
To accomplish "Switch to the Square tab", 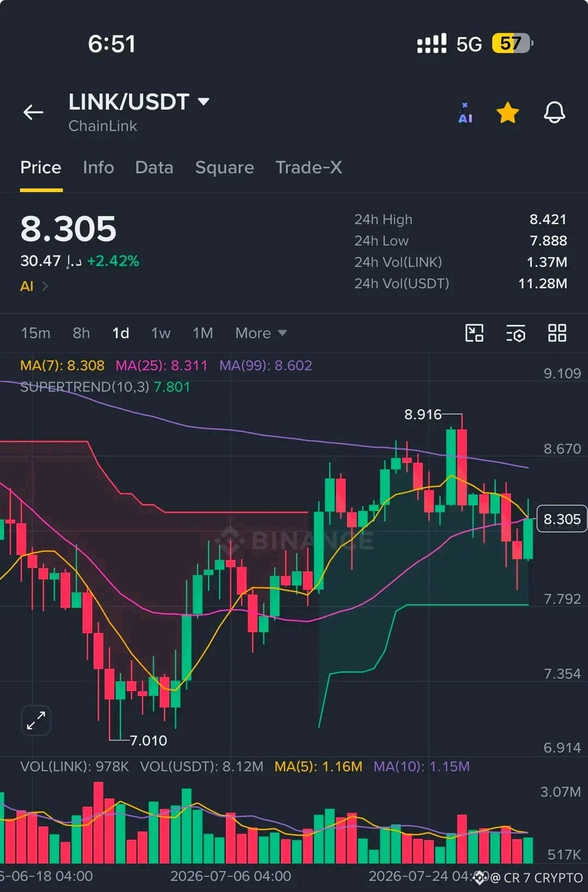I will tap(224, 168).
